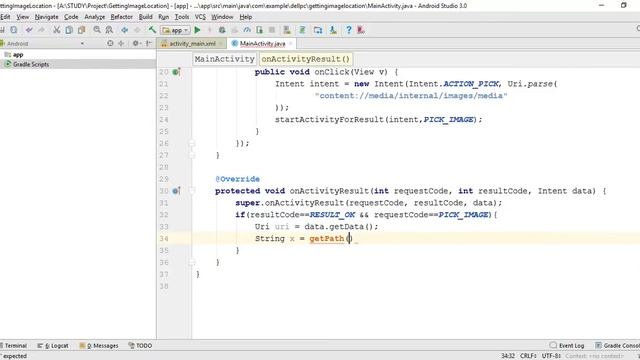Run the app with green play button
The width and height of the screenshot is (640, 360).
coord(197,30)
